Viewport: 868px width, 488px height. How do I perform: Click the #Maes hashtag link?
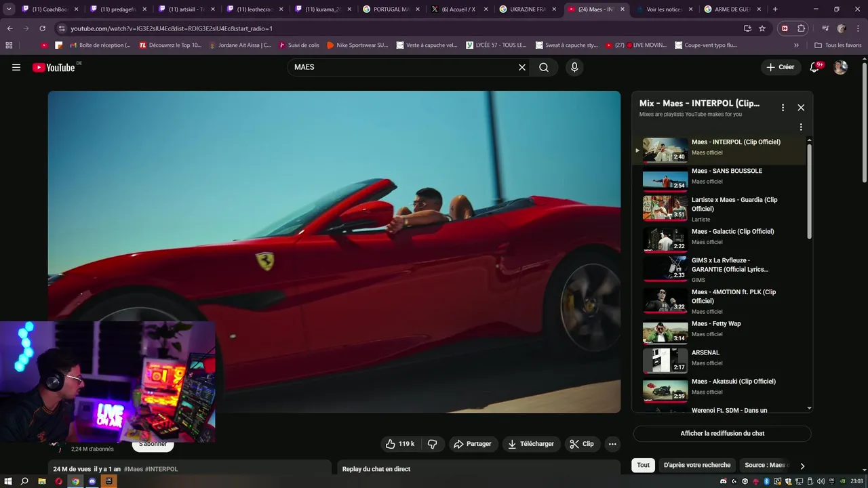(x=134, y=469)
